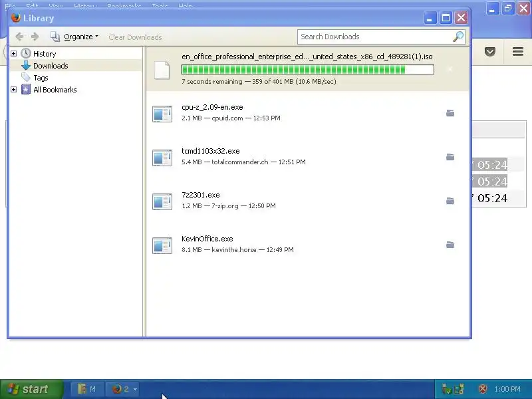Screen dimensions: 532x399
Task: Cancel the ISO download in progress
Action: tap(450, 69)
